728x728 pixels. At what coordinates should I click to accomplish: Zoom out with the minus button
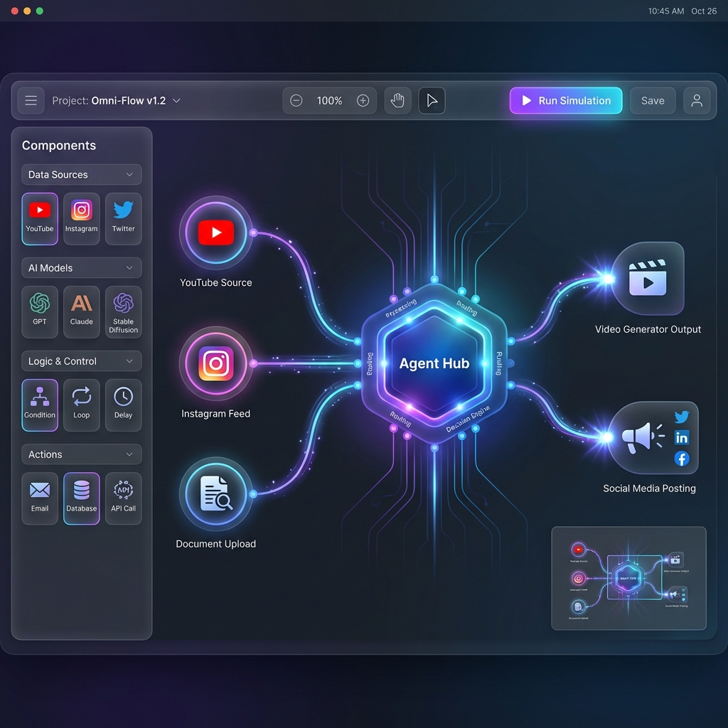pos(296,100)
